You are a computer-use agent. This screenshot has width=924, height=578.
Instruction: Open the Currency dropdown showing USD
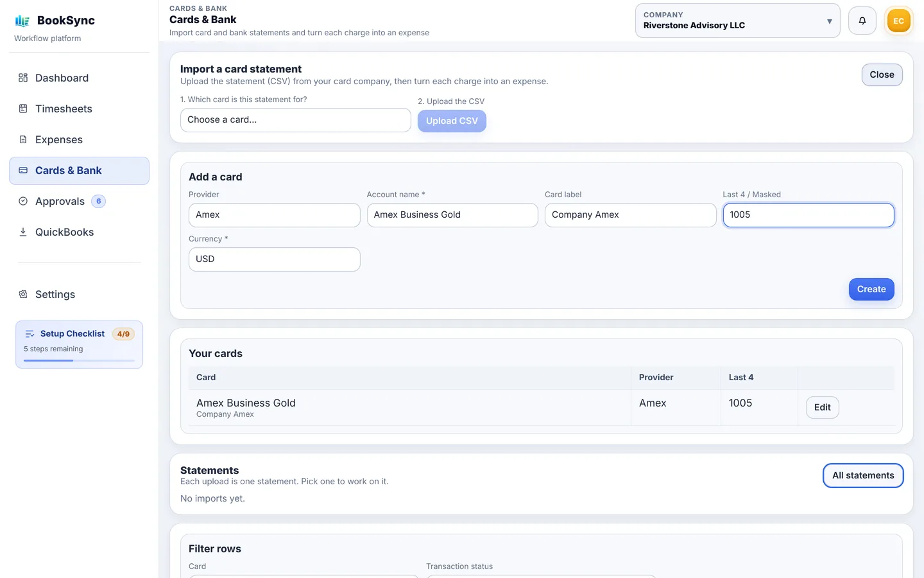274,259
